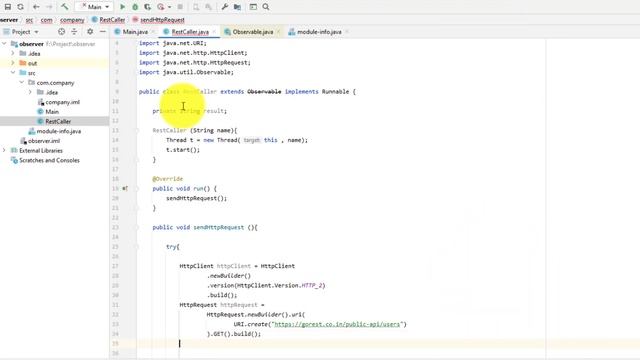Screen dimensions: 640x360
Task: Open the Main run configuration dropdown
Action: point(94,7)
